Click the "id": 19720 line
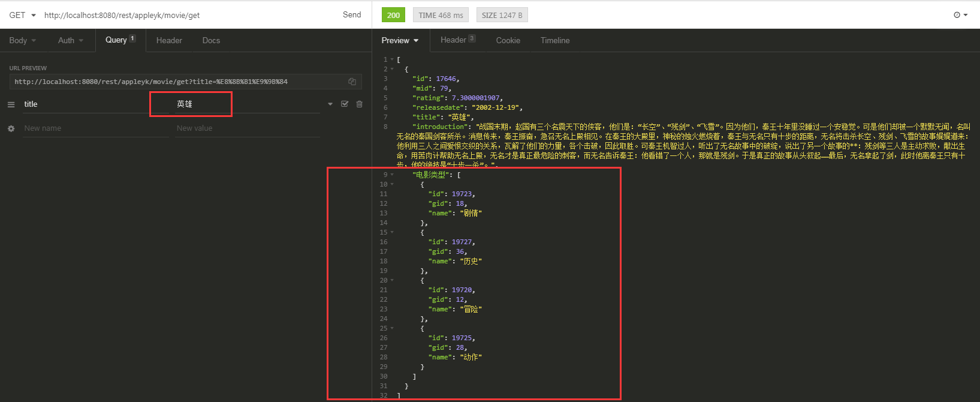This screenshot has height=402, width=980. pos(452,290)
